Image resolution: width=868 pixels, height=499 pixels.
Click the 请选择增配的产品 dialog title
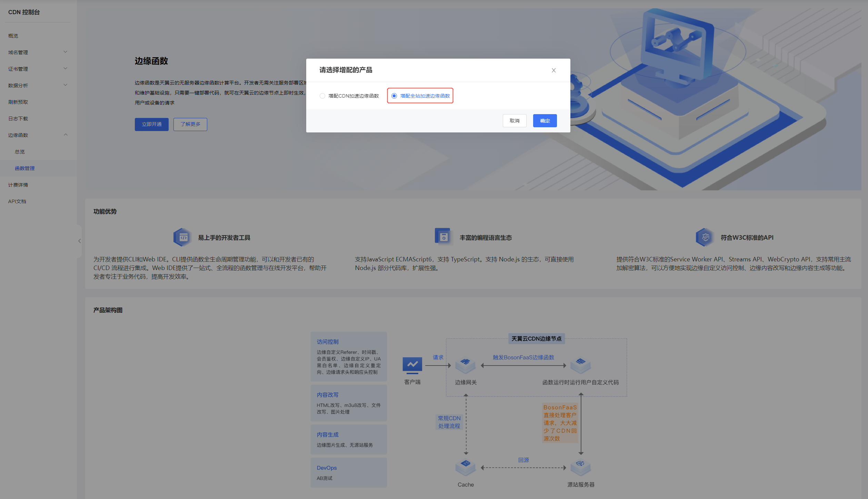[x=346, y=70]
